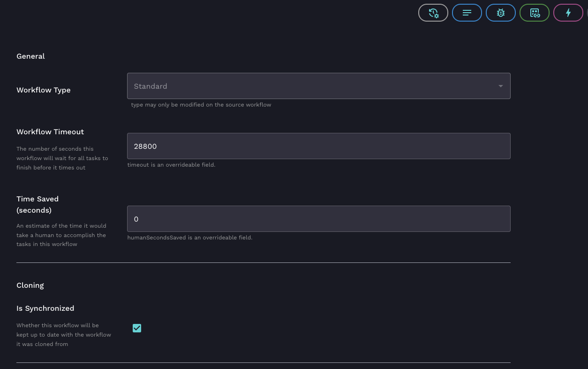Click the lightning bolt icon button
The width and height of the screenshot is (588, 369).
[568, 13]
